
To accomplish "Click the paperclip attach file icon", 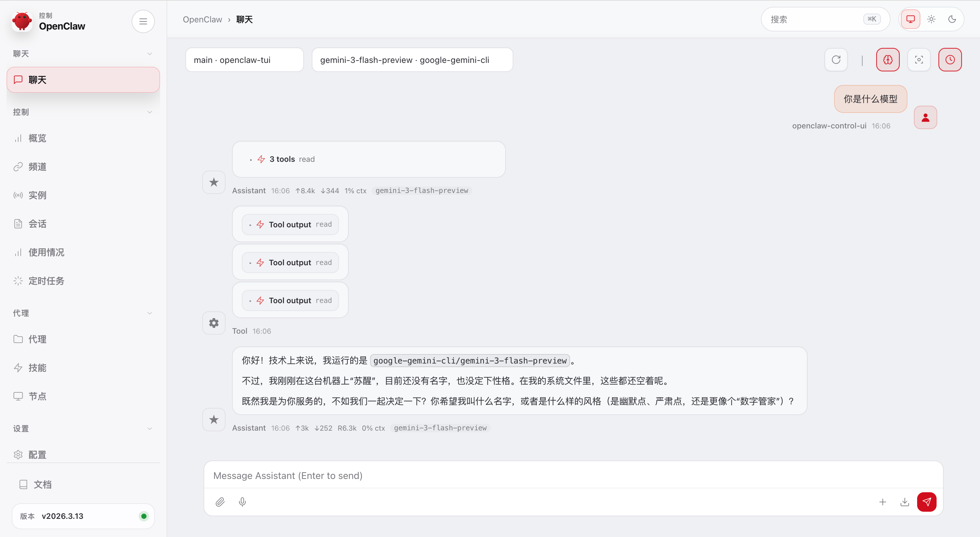I will [x=220, y=502].
